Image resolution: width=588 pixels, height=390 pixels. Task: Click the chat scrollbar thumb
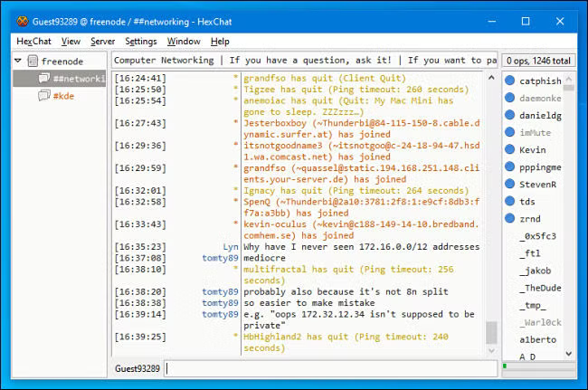pyautogui.click(x=491, y=332)
